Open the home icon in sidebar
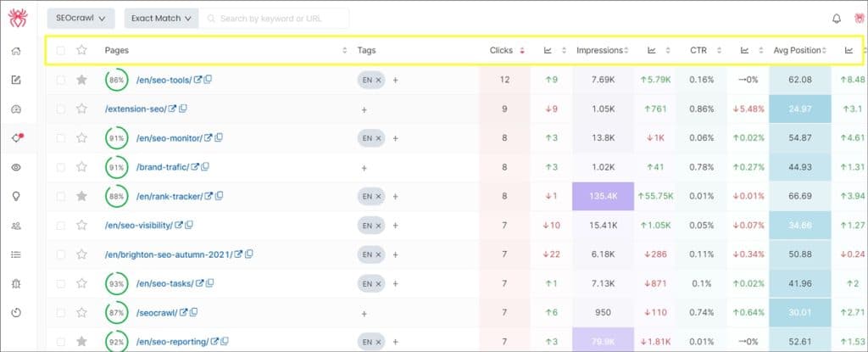This screenshot has height=352, width=868. click(16, 51)
